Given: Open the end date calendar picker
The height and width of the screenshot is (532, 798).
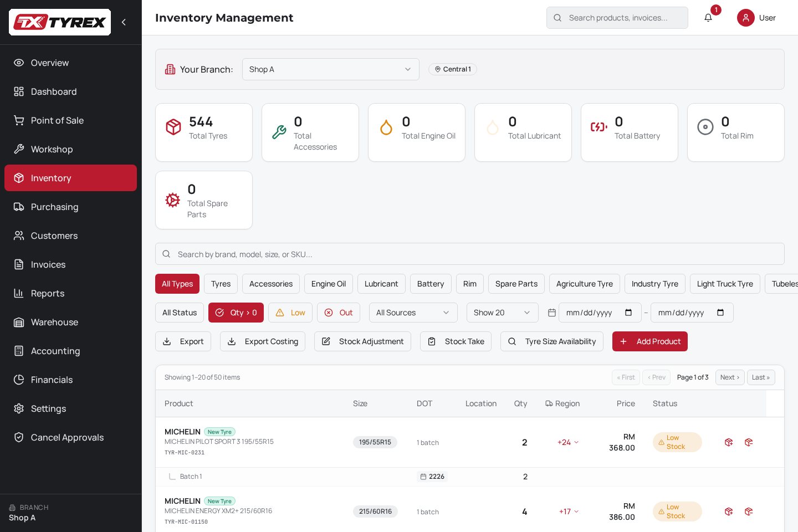Looking at the screenshot, I should click(x=720, y=313).
